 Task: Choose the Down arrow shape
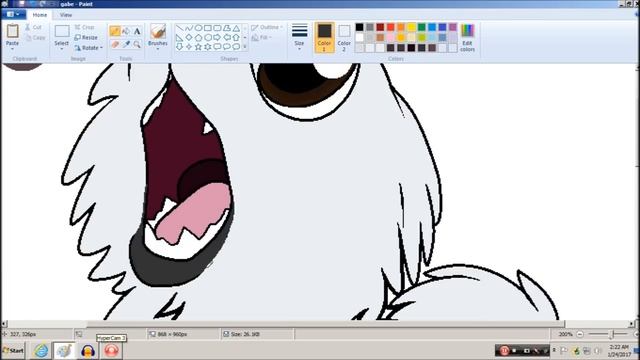click(179, 47)
